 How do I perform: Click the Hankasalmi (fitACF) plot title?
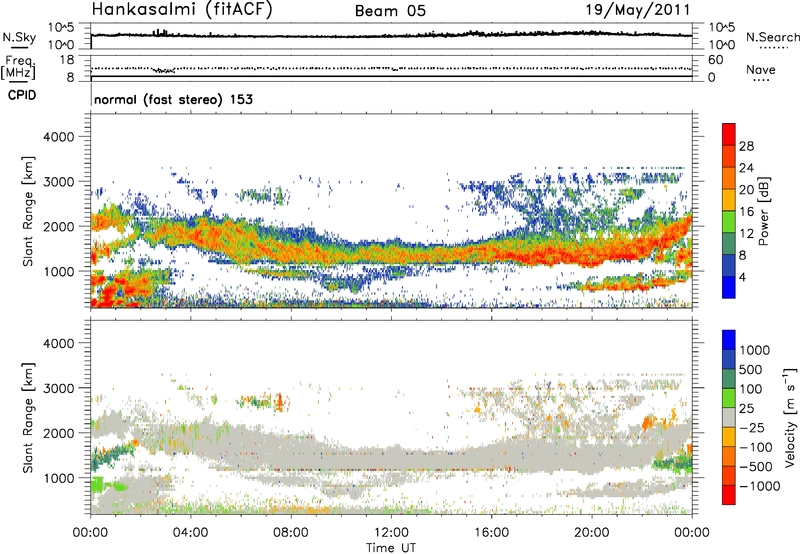(182, 10)
